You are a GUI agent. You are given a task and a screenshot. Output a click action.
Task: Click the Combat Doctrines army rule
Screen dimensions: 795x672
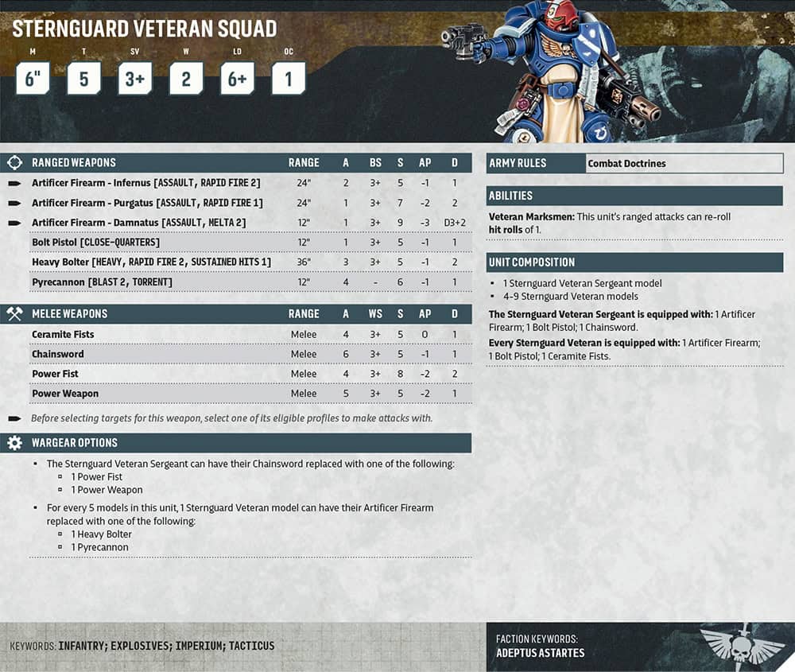(626, 163)
